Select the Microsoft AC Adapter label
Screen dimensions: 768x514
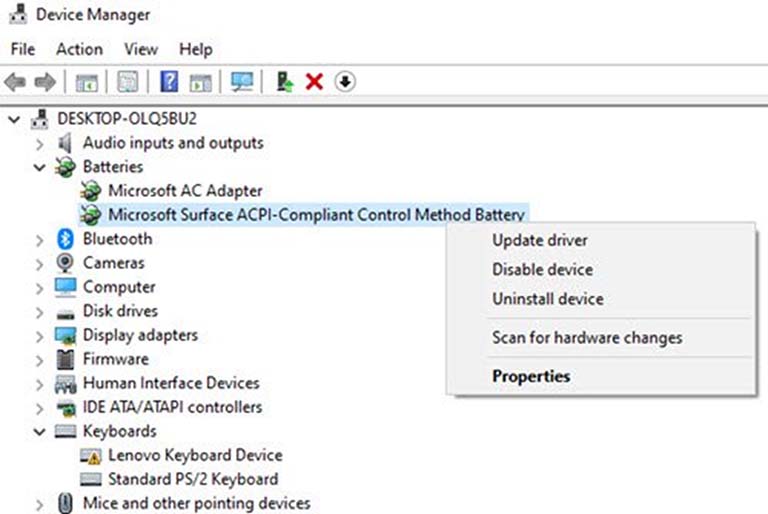186,191
